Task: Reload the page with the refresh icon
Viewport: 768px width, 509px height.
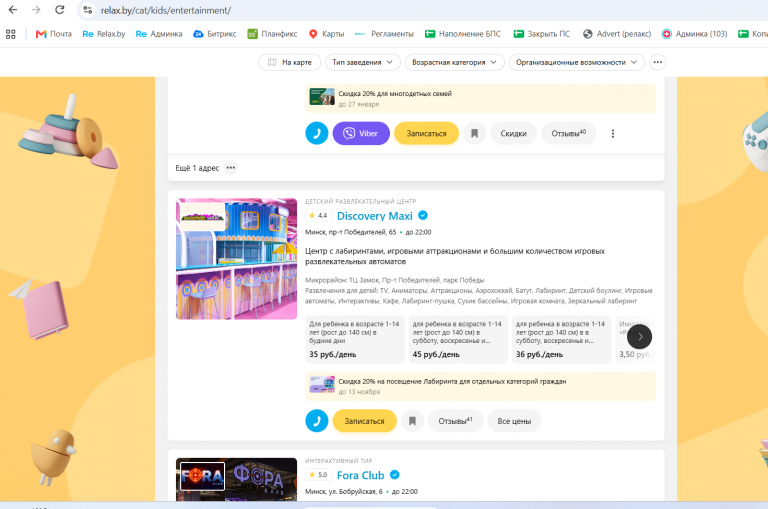Action: pos(60,9)
